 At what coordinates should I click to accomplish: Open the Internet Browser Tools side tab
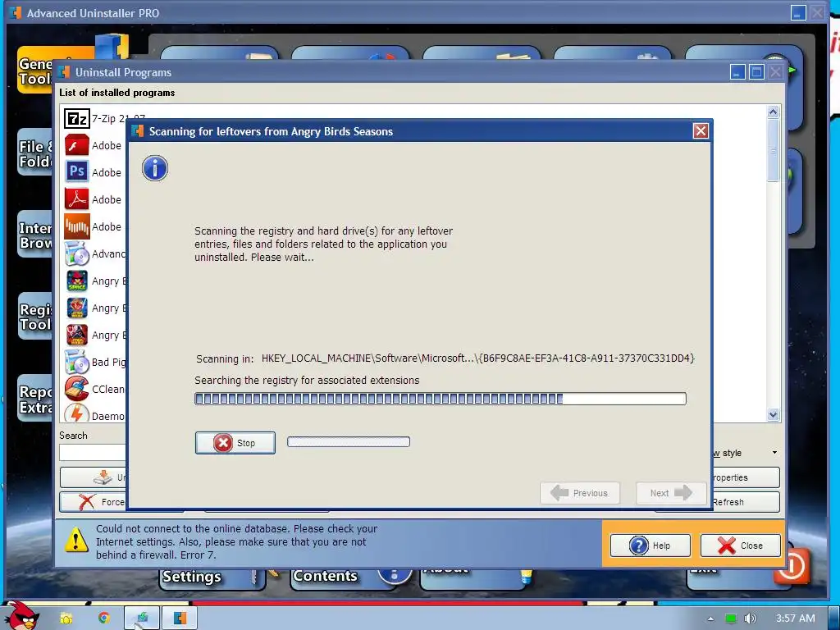point(35,235)
